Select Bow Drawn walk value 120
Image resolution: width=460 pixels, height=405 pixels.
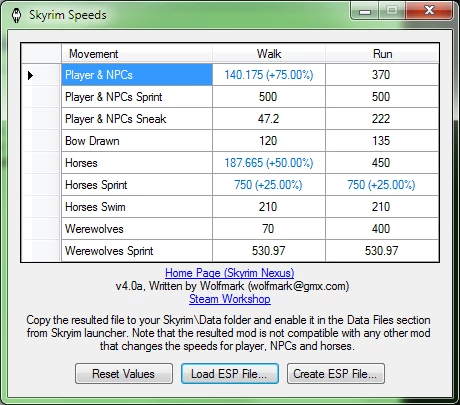269,141
